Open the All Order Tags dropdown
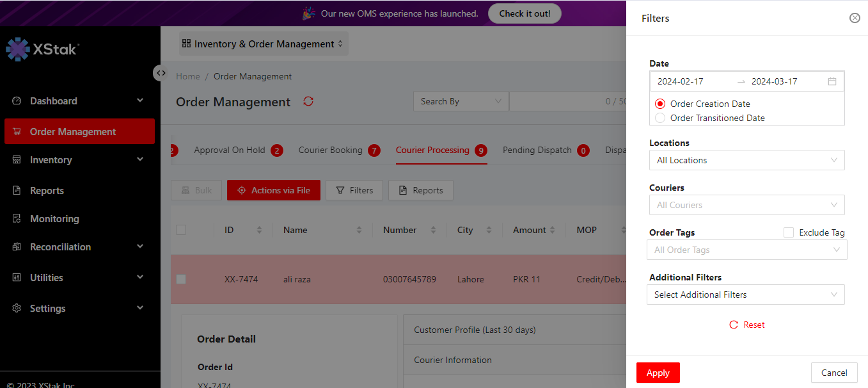868x388 pixels. coord(746,250)
